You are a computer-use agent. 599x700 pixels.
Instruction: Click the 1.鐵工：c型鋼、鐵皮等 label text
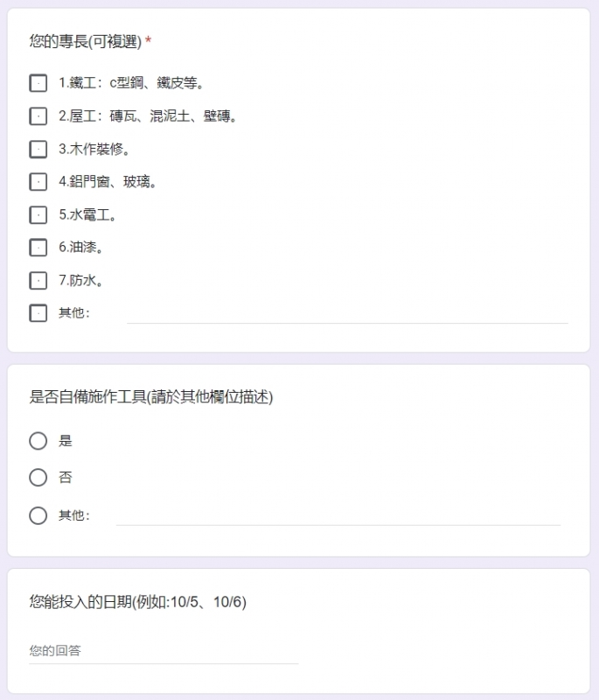(131, 83)
